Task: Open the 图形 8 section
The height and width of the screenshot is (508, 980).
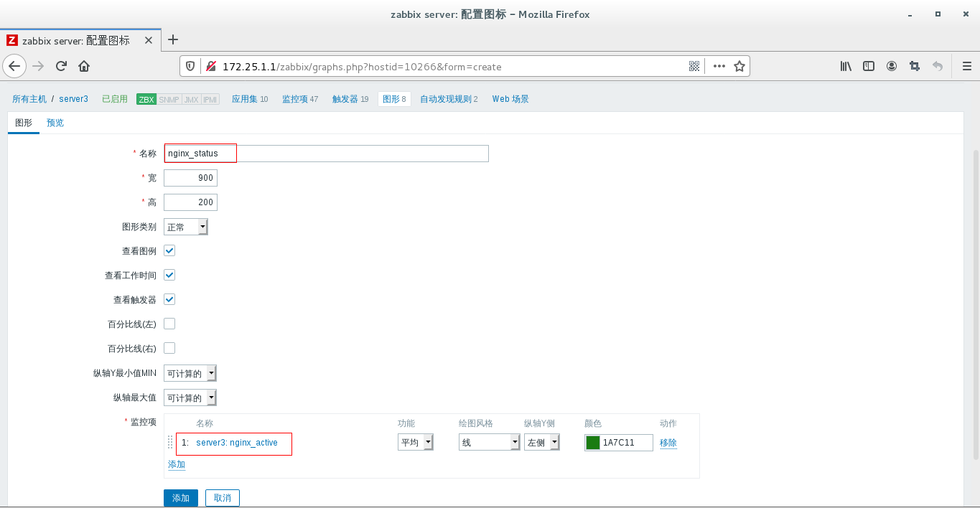Action: [394, 99]
